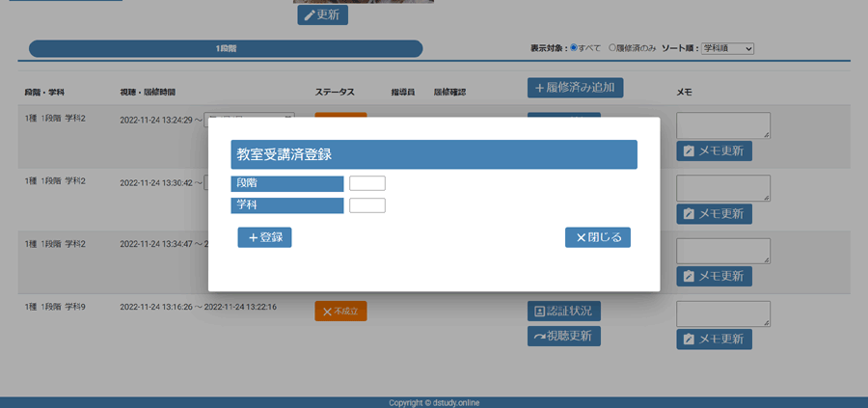Select the すべて radio button
The width and height of the screenshot is (868, 408).
coord(574,48)
